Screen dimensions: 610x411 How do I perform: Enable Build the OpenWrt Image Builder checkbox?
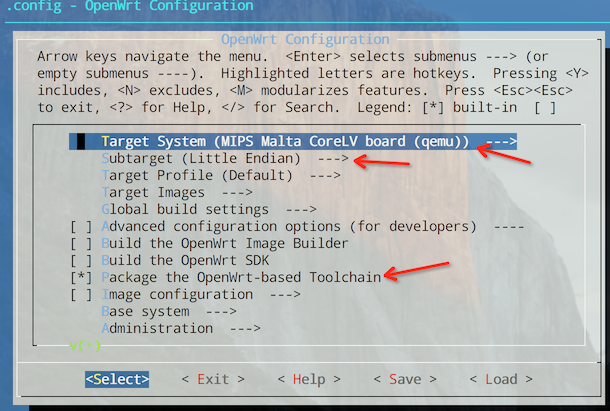80,243
